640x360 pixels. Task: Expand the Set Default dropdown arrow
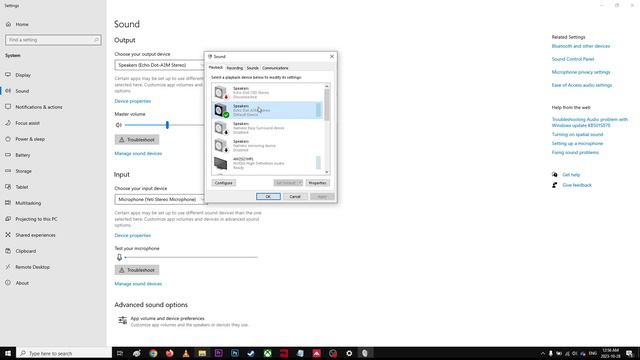[x=300, y=183]
